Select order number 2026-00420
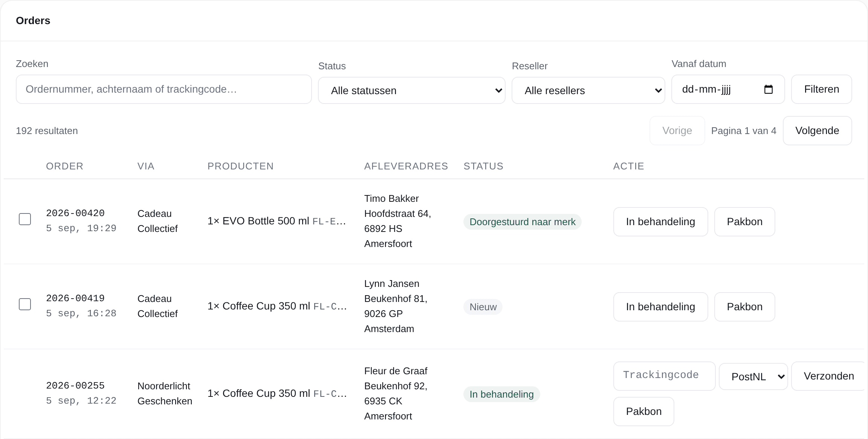868x439 pixels. (x=75, y=213)
